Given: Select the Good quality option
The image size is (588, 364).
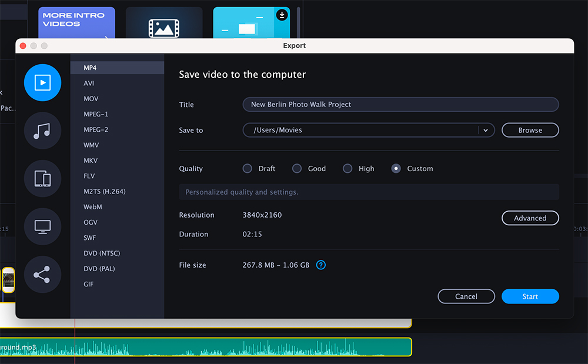Looking at the screenshot, I should click(x=296, y=169).
